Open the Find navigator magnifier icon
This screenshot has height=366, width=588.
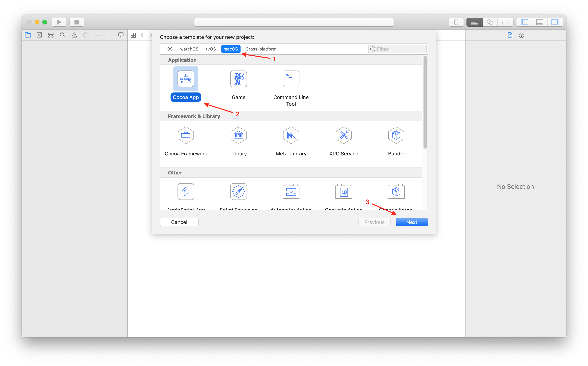62,35
